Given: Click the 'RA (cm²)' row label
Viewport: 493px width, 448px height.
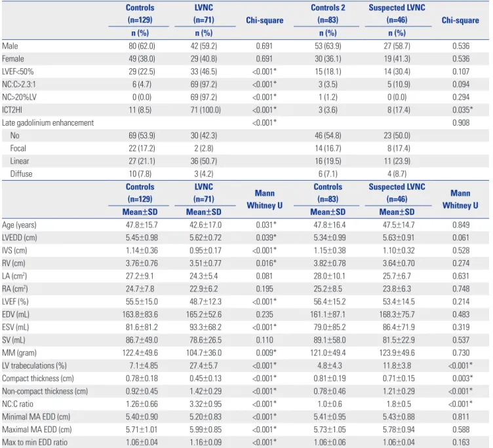Looking at the screenshot, I should [15, 289].
